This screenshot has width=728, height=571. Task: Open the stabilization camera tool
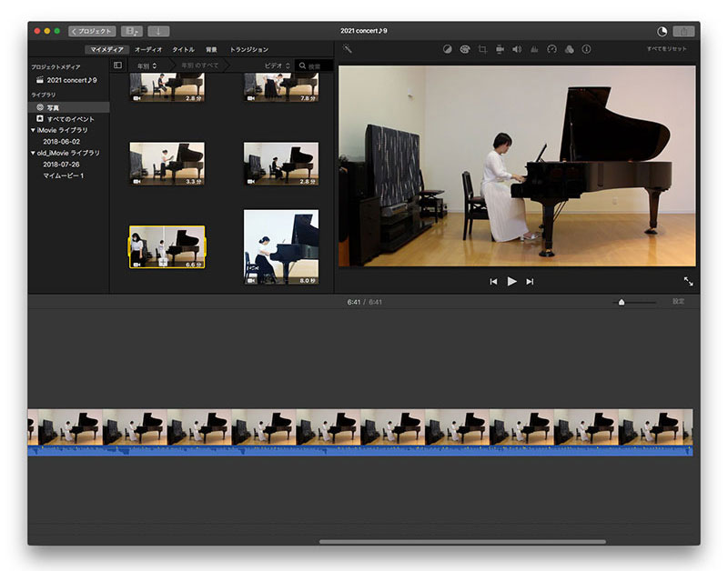coord(500,49)
